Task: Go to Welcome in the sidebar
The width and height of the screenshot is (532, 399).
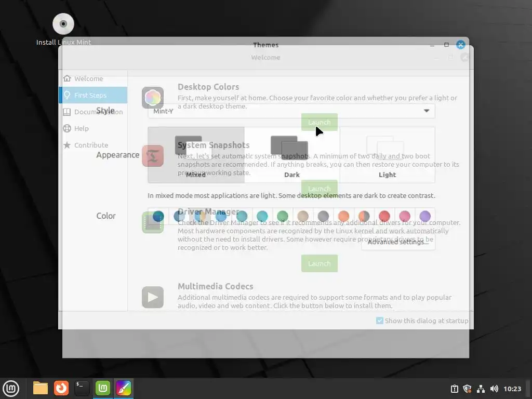Action: [x=93, y=79]
